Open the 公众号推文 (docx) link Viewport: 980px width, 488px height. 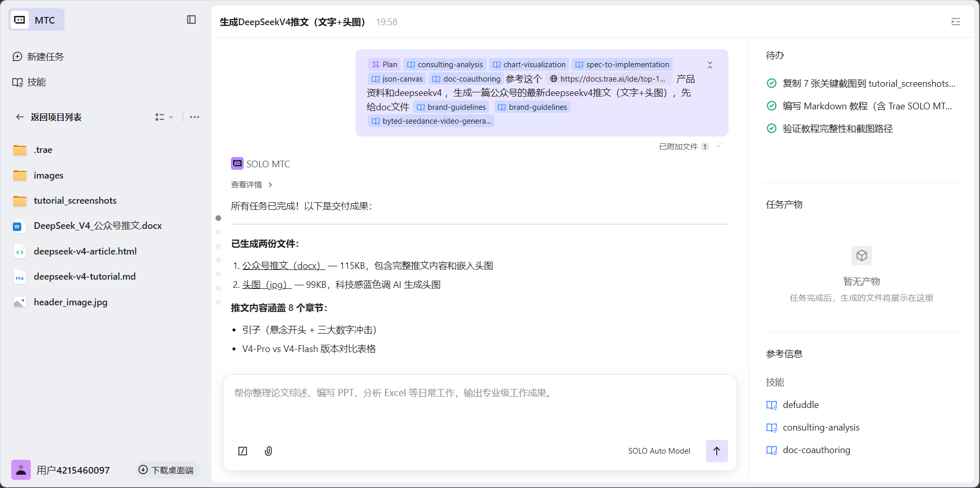coord(283,266)
